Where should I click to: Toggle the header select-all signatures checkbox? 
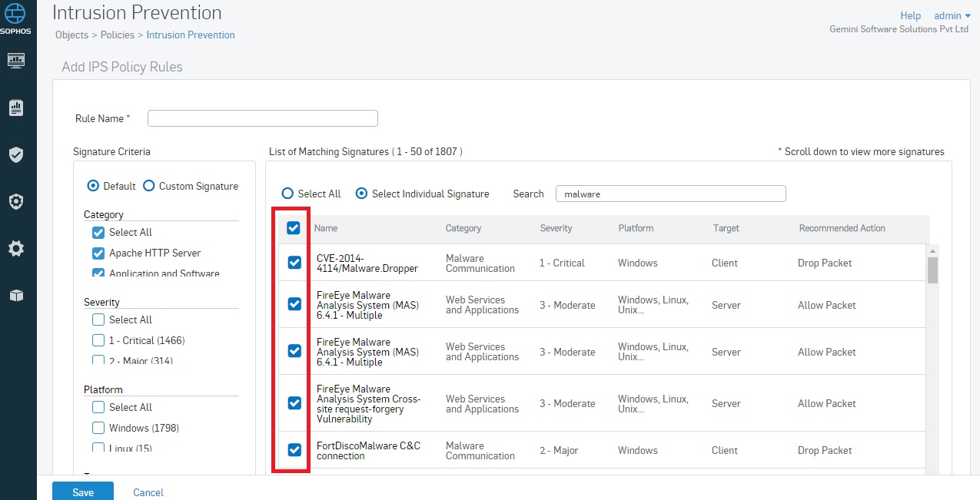293,227
